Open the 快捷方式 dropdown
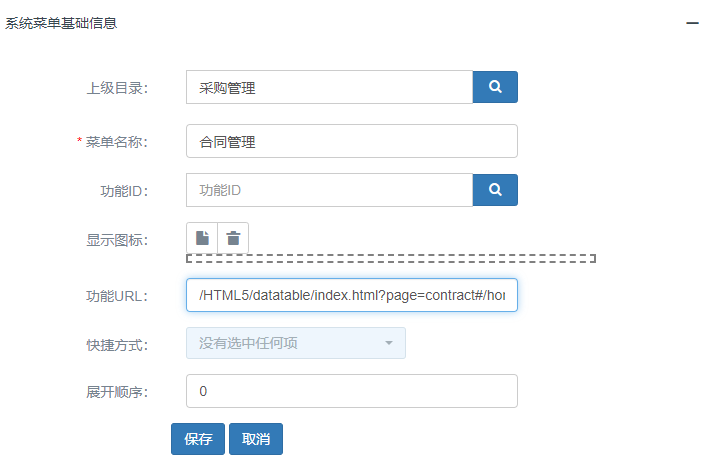The image size is (710, 475). (296, 343)
